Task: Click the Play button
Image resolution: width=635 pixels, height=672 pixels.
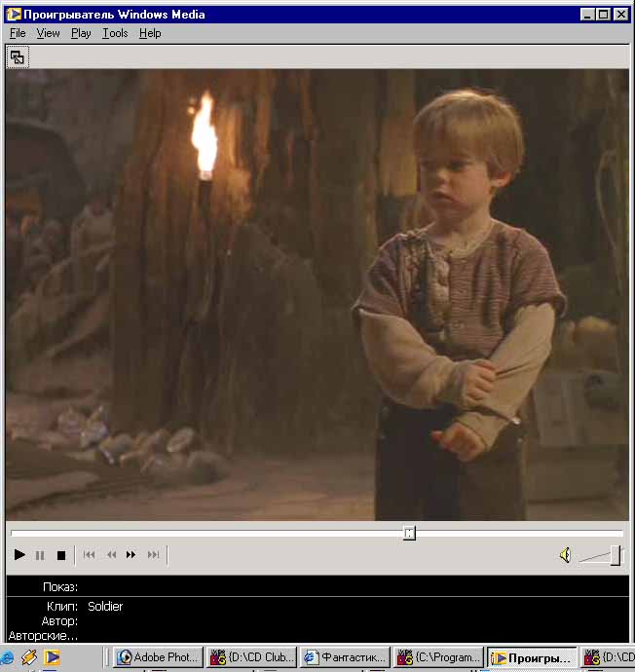Action: (19, 554)
